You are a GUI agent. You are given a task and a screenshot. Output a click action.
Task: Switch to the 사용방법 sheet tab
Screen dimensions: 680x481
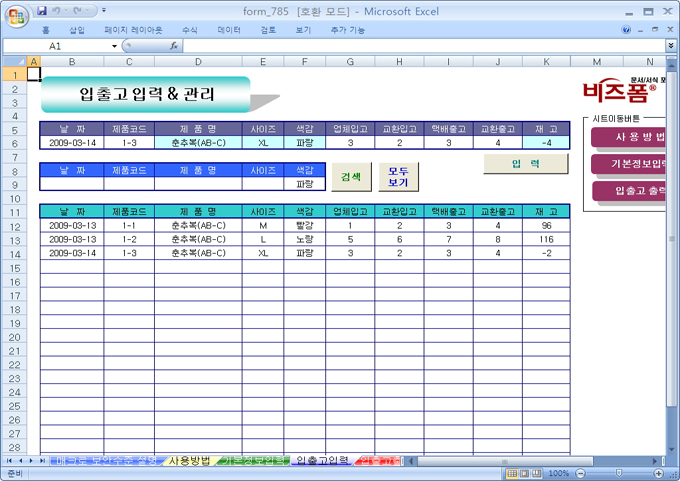point(189,461)
